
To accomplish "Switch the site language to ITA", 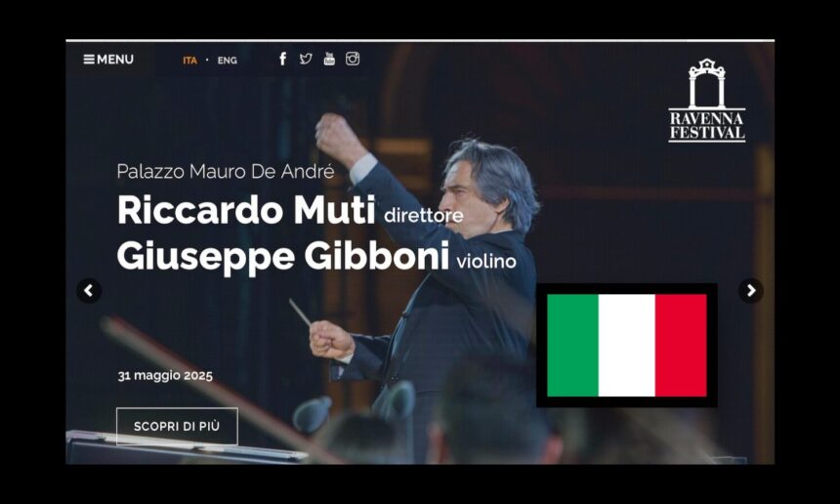I will click(x=189, y=61).
